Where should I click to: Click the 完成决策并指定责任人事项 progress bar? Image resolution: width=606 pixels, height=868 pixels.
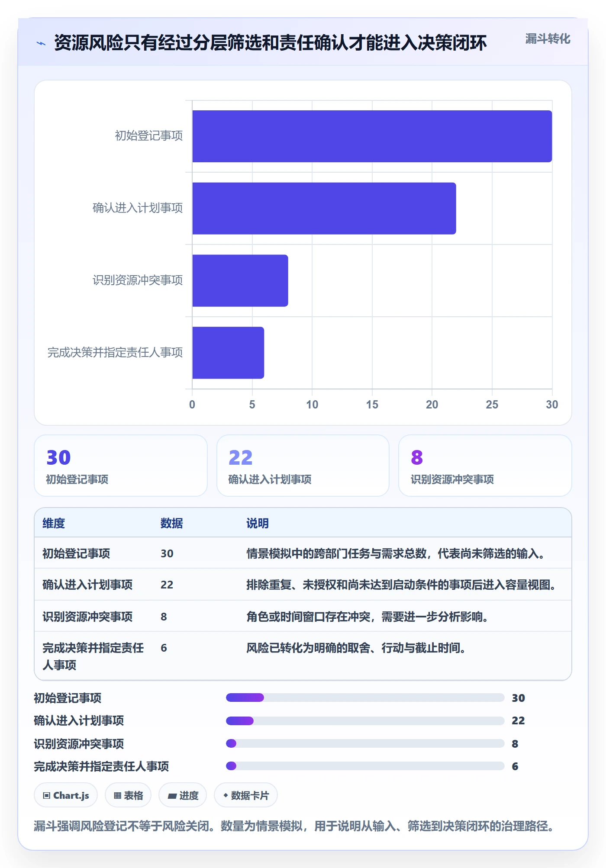click(365, 766)
